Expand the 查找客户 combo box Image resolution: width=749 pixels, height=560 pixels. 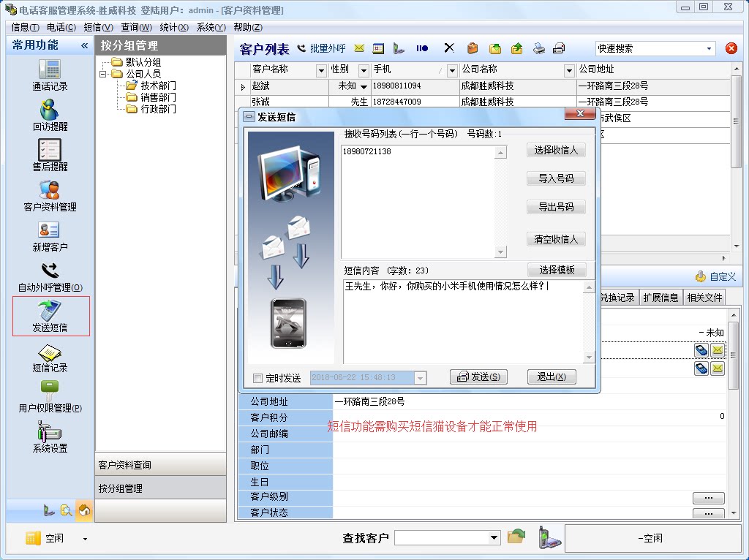click(494, 538)
